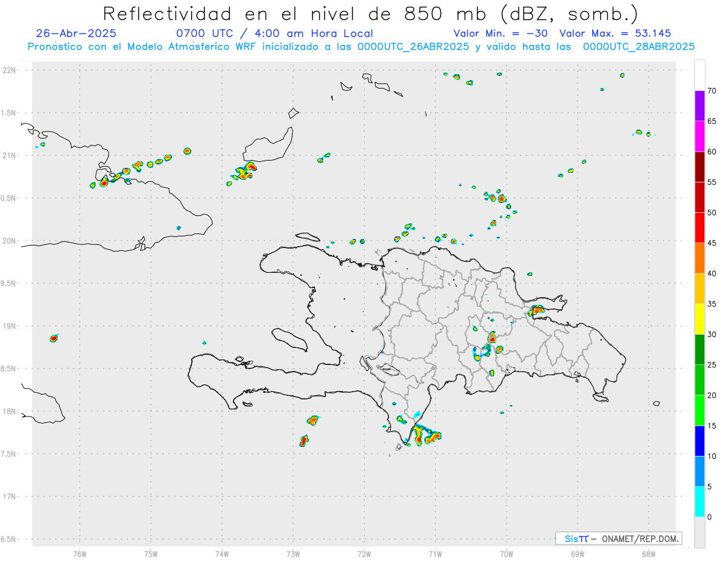
Task: Pick the magenta 60–65 dBZ color segment
Action: pos(699,136)
